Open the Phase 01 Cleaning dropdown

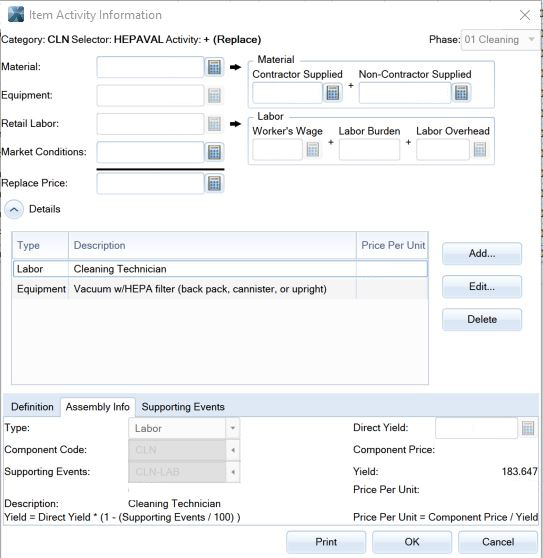coord(500,40)
